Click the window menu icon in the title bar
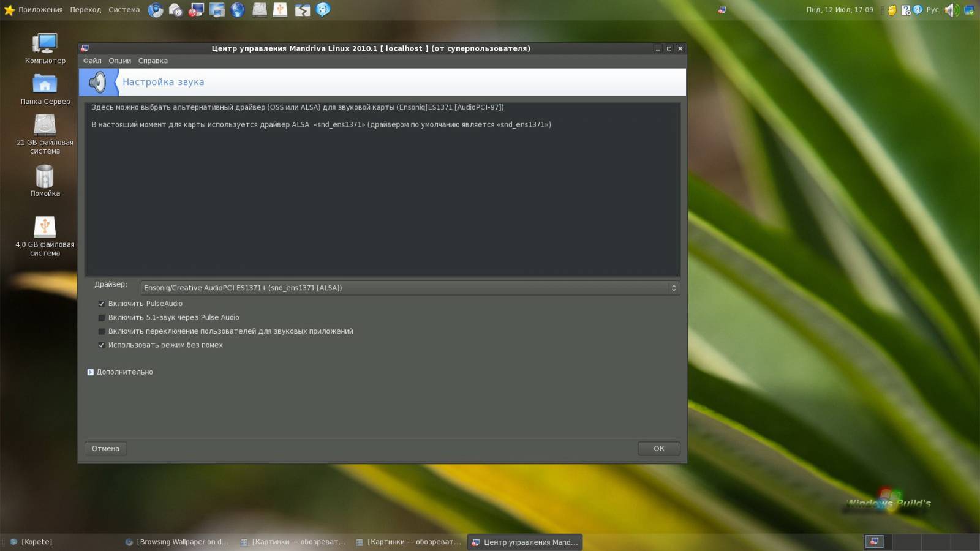This screenshot has height=551, width=980. point(85,48)
